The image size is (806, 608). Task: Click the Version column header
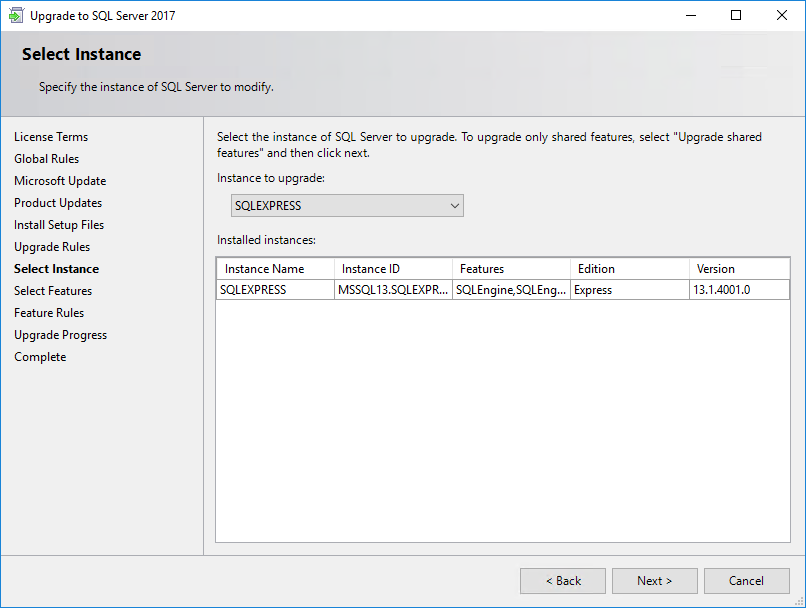tap(739, 269)
